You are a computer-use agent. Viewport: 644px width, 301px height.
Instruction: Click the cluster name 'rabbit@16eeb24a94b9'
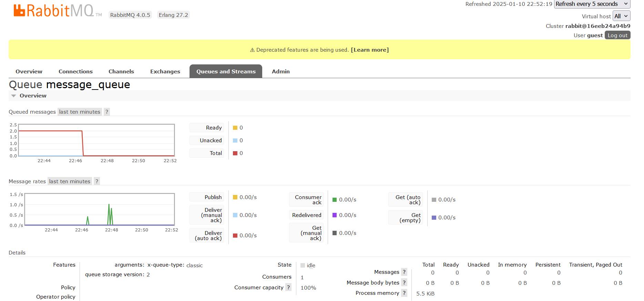[x=598, y=26]
